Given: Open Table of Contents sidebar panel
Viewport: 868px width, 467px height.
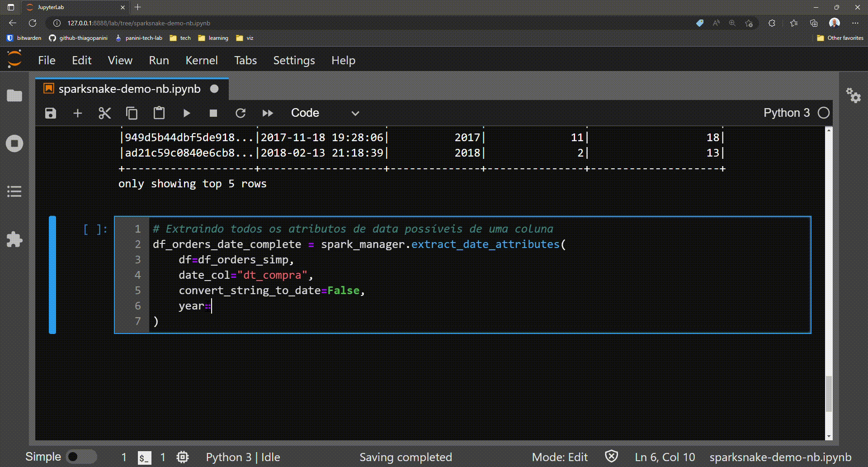Looking at the screenshot, I should pos(14,191).
